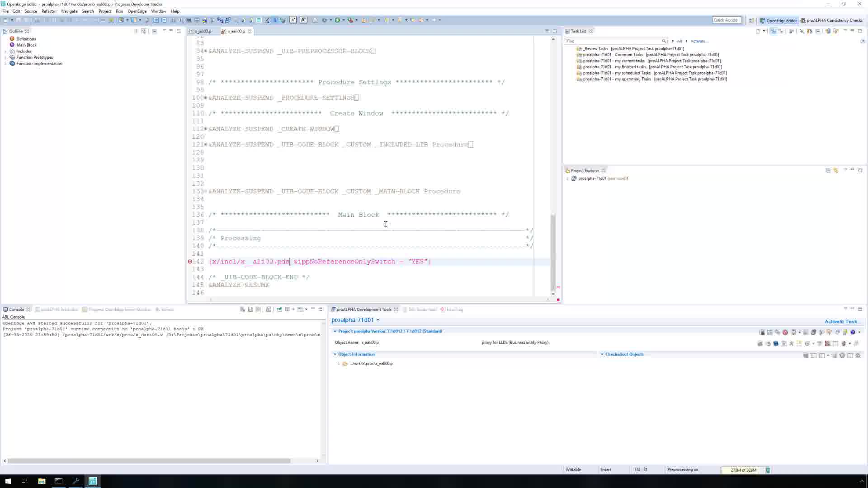
Task: Click the New file toolbar icon
Action: point(5,20)
